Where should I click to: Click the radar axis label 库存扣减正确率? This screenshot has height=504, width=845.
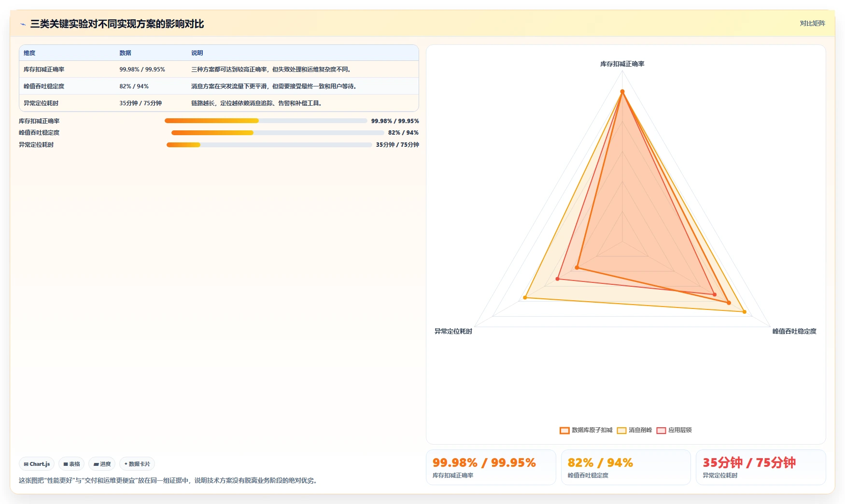pyautogui.click(x=622, y=64)
